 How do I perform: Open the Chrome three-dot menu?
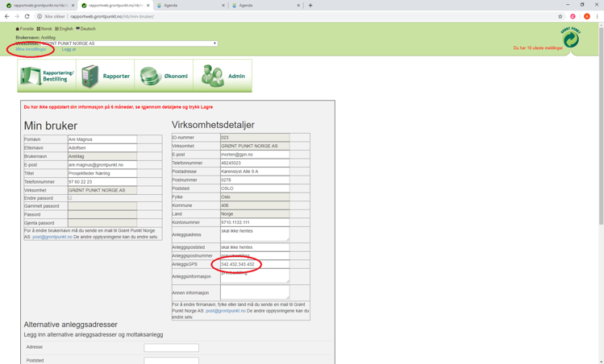(598, 17)
